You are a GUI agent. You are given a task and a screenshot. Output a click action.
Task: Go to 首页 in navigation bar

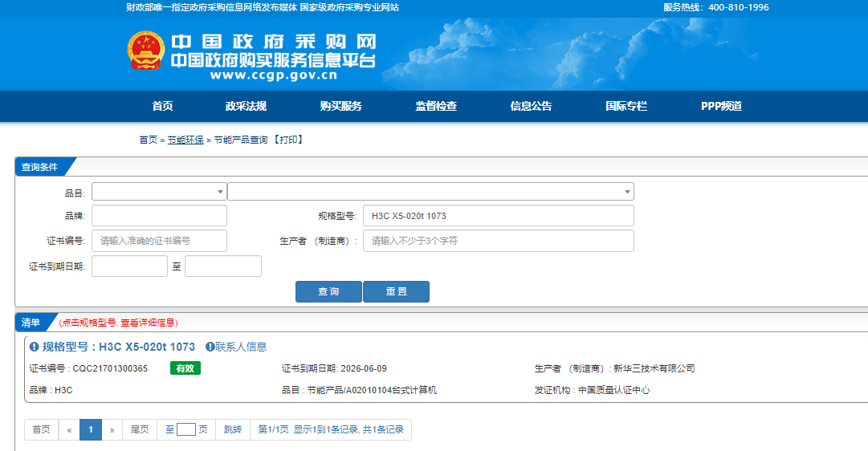click(x=163, y=106)
